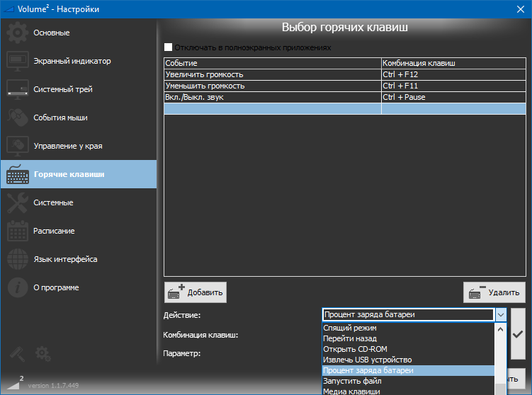Click the small gears icon at bottom left
This screenshot has width=532, height=395.
point(43,354)
